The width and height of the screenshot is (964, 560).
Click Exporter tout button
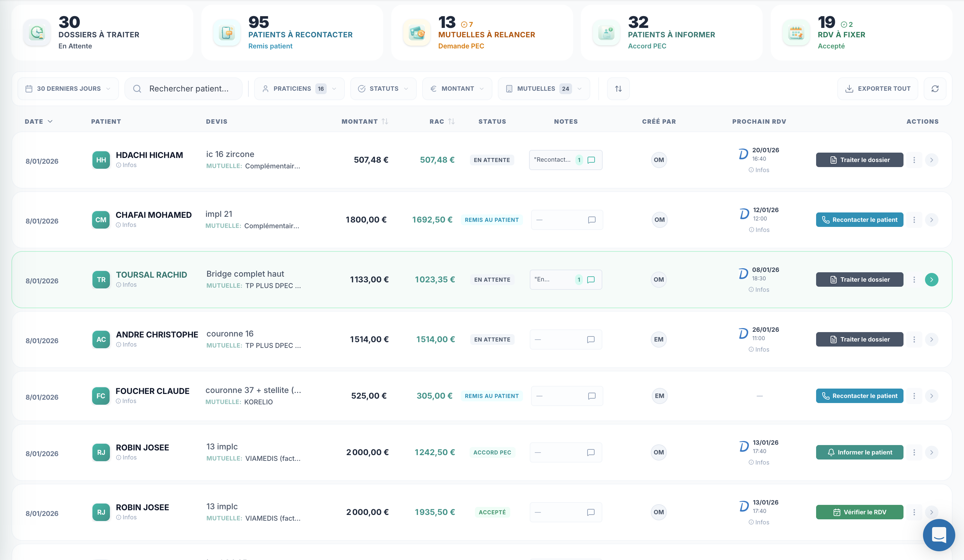click(x=878, y=89)
